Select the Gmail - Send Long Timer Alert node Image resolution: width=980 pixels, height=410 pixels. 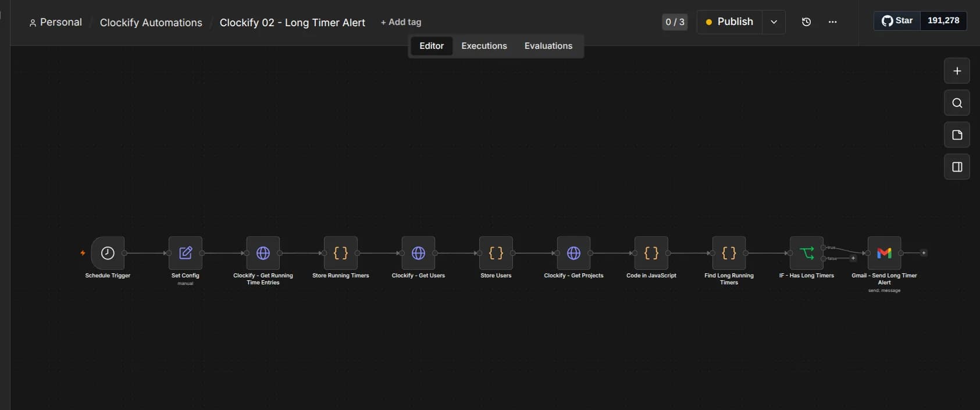(x=884, y=253)
